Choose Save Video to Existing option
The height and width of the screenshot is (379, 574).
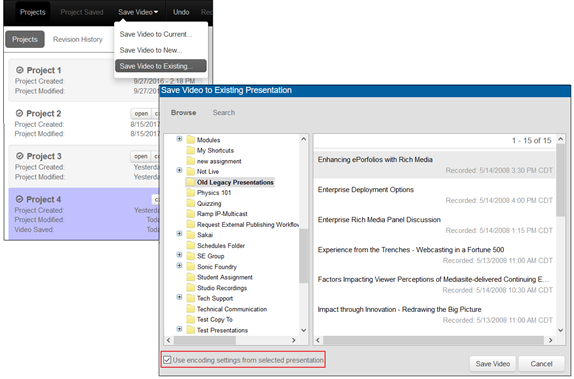(161, 66)
